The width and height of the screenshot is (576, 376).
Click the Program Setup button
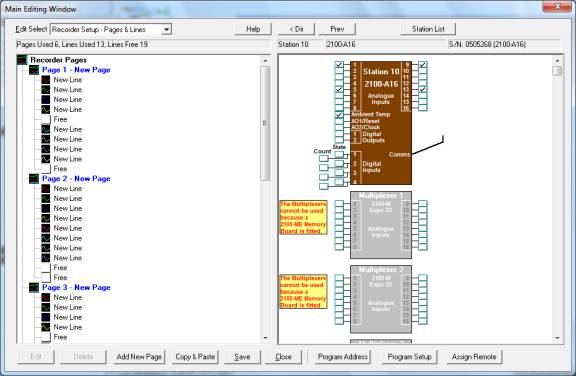pyautogui.click(x=409, y=357)
